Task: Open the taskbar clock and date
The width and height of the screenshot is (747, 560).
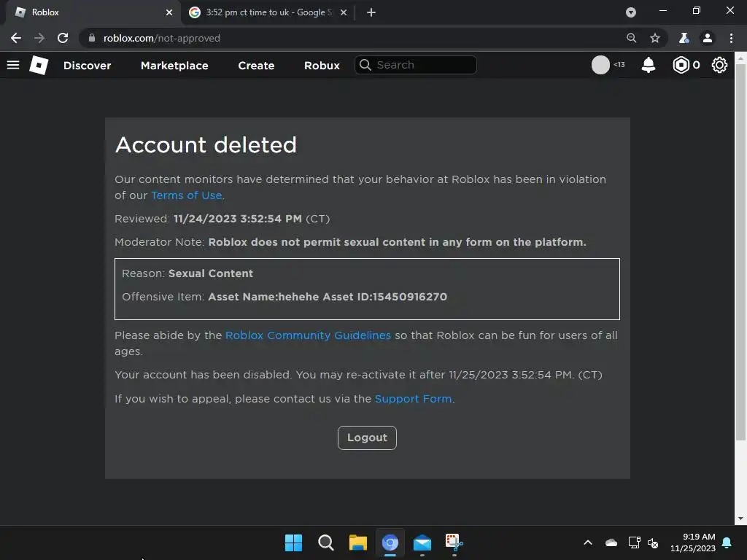Action: coord(693,542)
